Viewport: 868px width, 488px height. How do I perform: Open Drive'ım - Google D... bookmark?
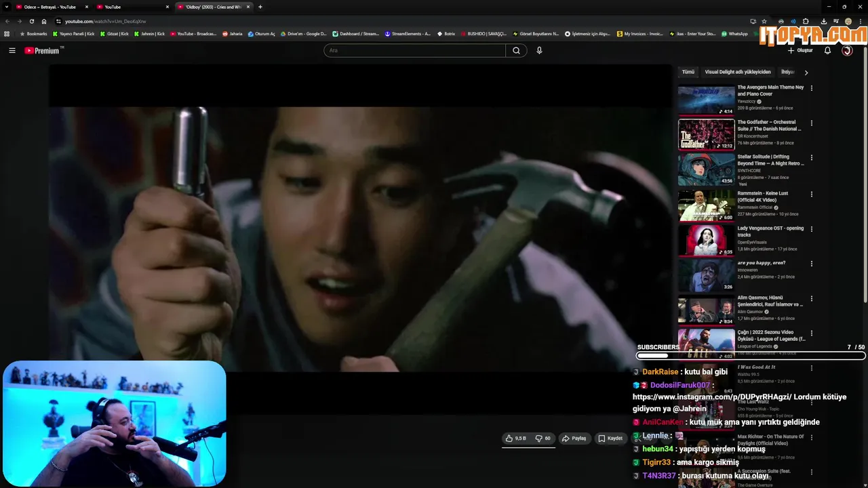pos(303,33)
